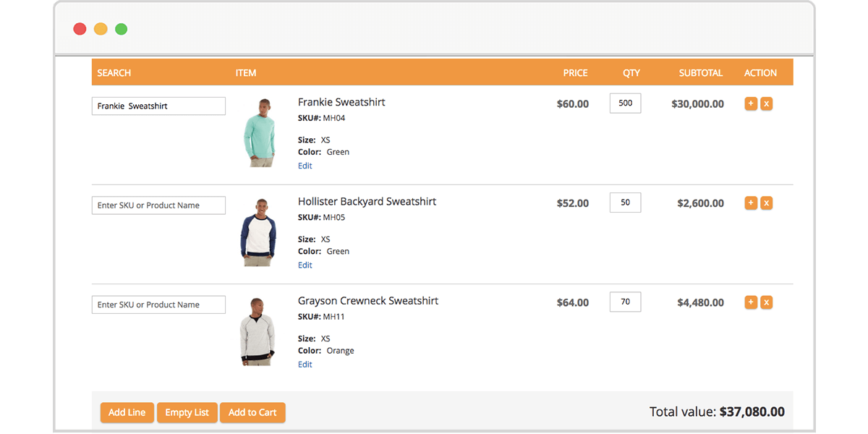Click the Frankie Sweatshirt product thumbnail
The height and width of the screenshot is (434, 868).
coord(260,131)
